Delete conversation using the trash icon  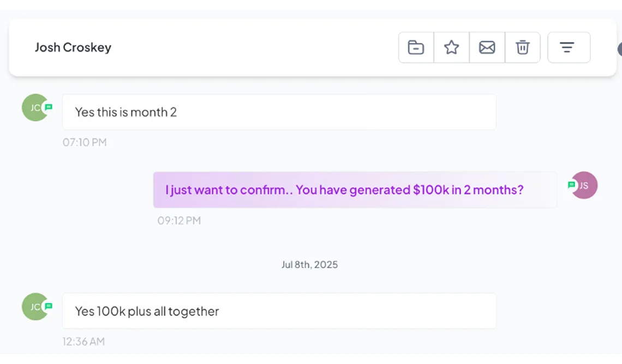523,47
